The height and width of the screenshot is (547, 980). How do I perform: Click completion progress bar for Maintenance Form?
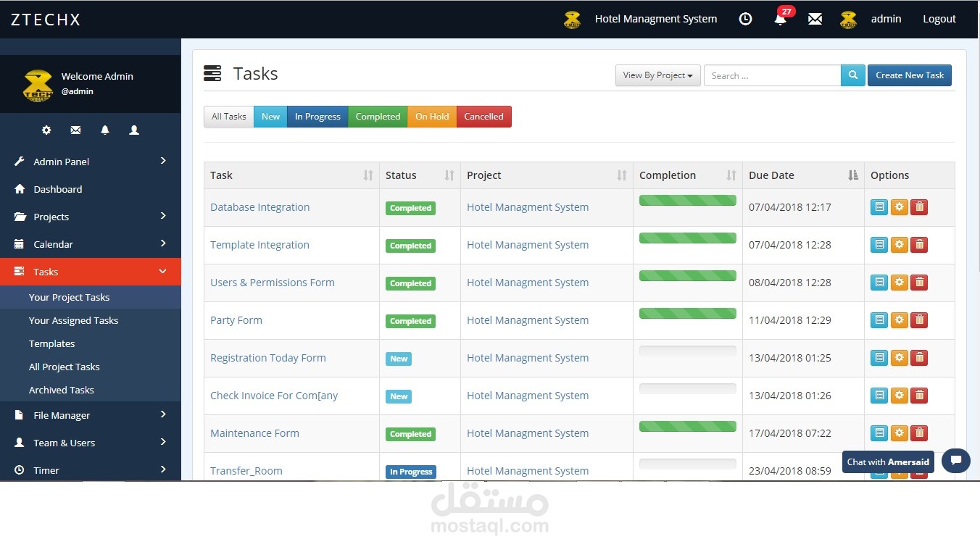688,427
